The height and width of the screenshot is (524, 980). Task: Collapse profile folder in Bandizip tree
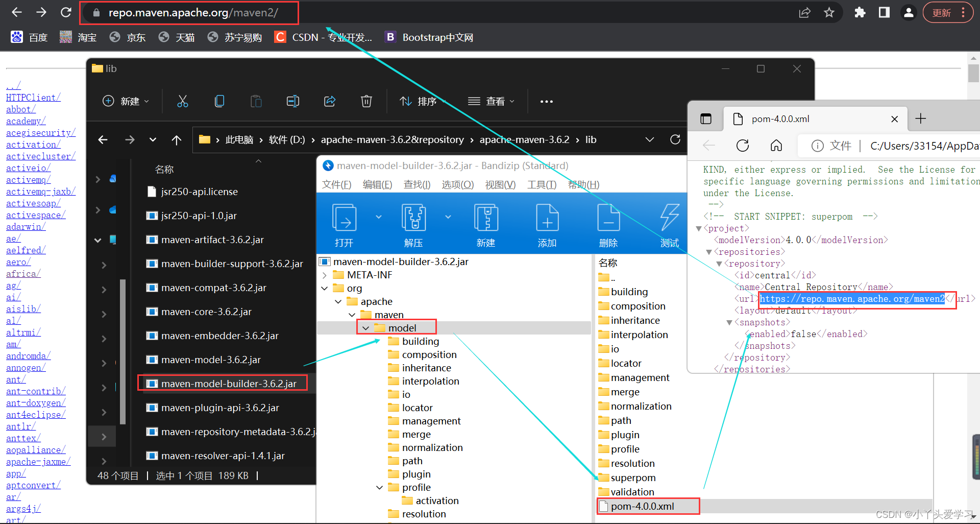click(379, 487)
